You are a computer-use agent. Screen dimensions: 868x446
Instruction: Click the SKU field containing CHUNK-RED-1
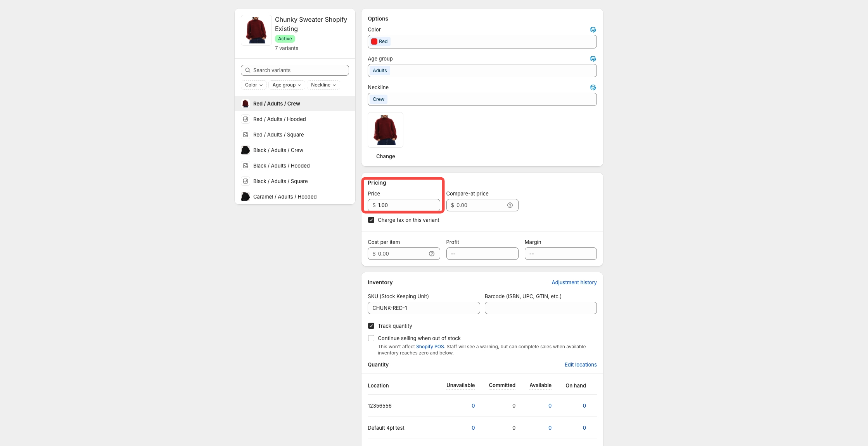[x=424, y=308]
